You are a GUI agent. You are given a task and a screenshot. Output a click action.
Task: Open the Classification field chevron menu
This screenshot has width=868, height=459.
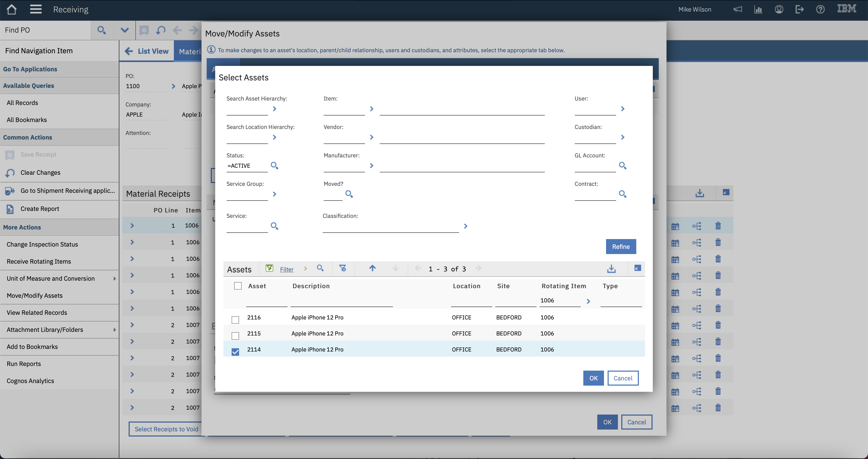point(465,226)
